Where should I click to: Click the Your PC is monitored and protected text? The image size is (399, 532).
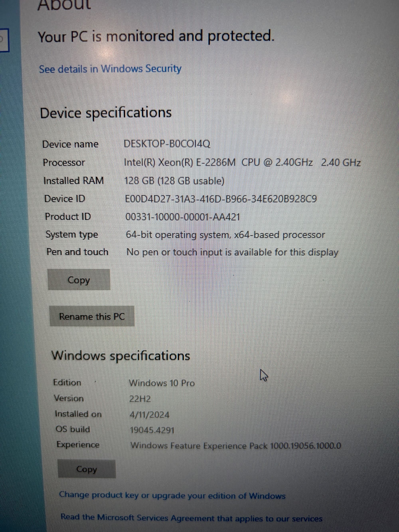point(156,37)
